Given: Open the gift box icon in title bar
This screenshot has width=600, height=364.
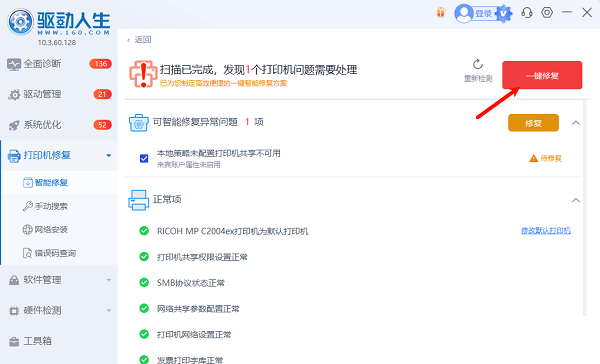Looking at the screenshot, I should pos(441,12).
